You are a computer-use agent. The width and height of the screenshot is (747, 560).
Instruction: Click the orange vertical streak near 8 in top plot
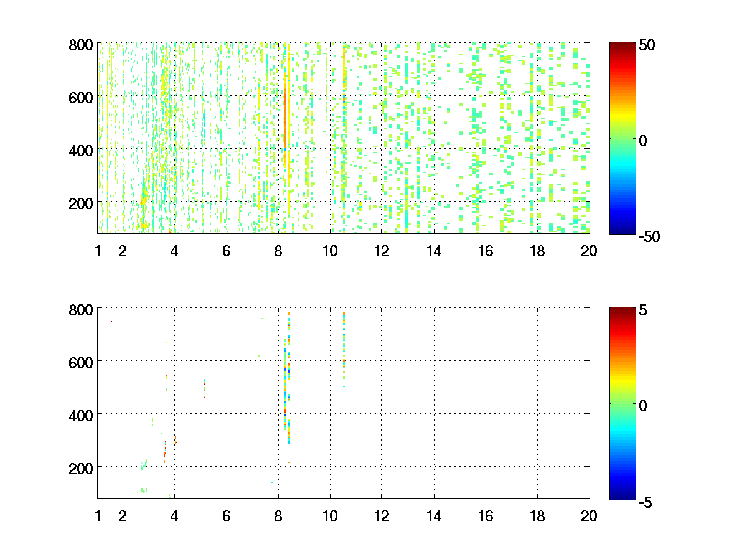(x=286, y=118)
